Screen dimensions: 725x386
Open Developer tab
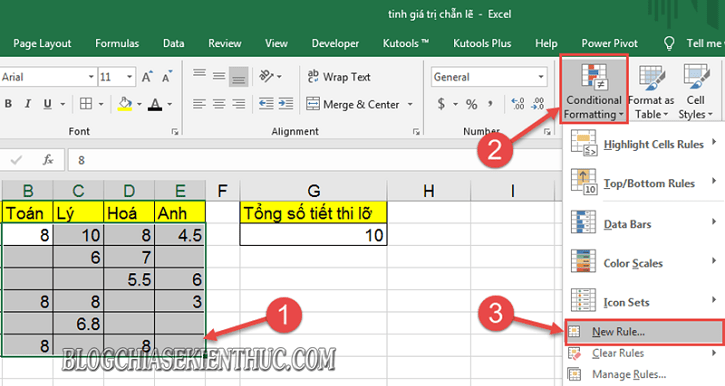335,43
